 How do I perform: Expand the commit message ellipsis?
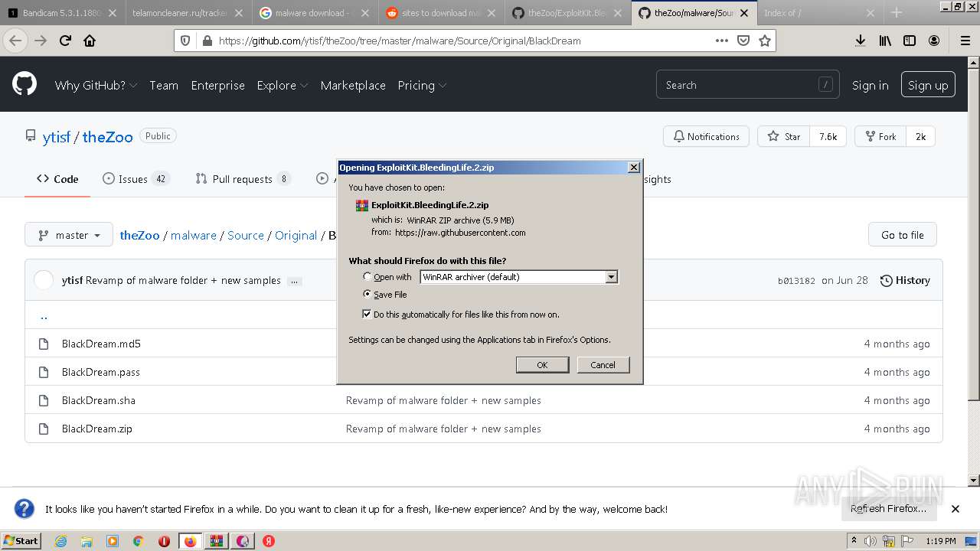tap(295, 281)
